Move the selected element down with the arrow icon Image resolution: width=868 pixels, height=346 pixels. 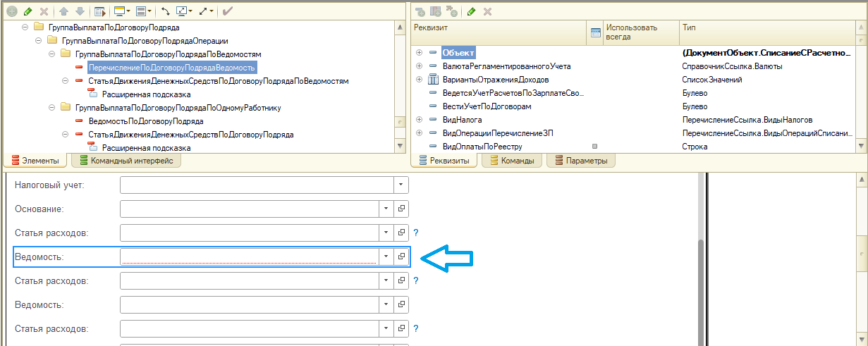80,11
